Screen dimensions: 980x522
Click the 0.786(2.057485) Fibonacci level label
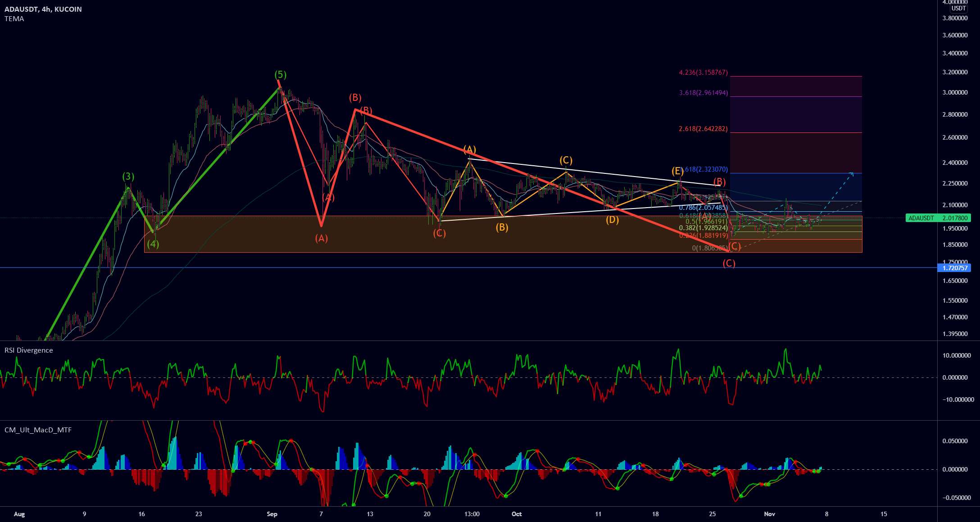pyautogui.click(x=703, y=207)
